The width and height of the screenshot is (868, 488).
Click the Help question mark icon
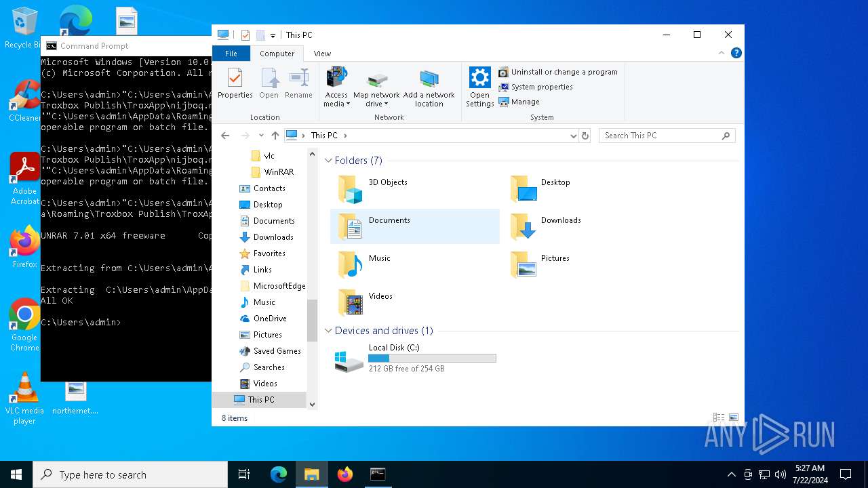coord(736,53)
